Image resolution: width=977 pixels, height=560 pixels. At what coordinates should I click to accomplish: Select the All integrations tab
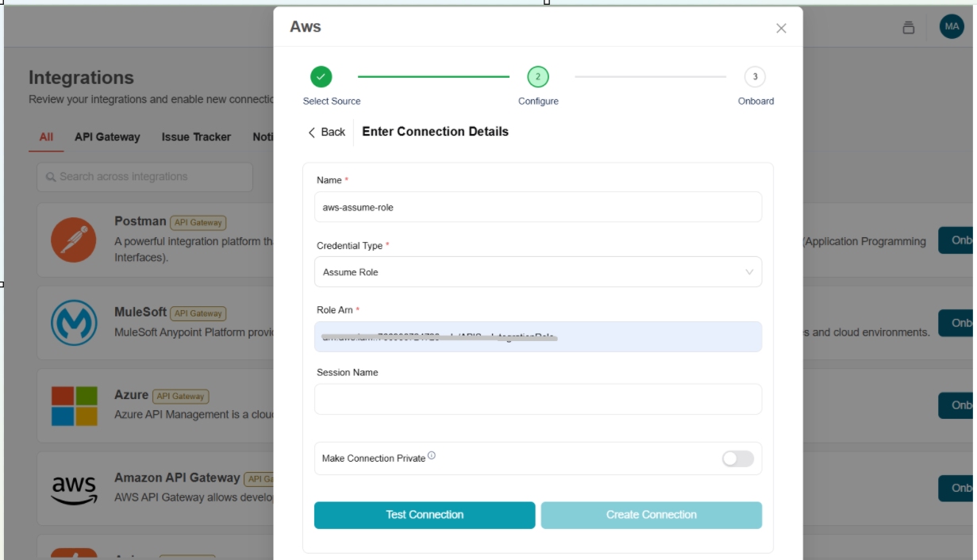[x=46, y=137]
